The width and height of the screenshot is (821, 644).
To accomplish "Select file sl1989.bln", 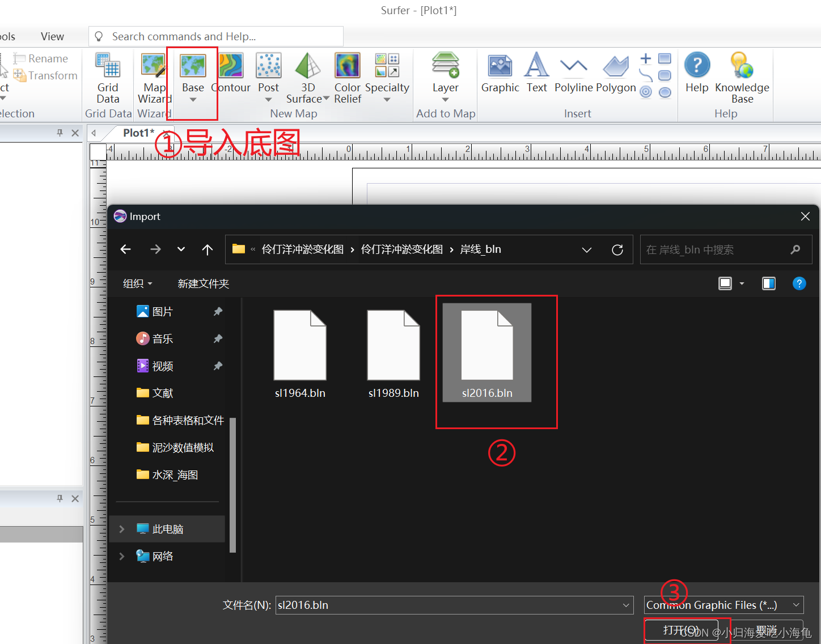I will coord(393,354).
